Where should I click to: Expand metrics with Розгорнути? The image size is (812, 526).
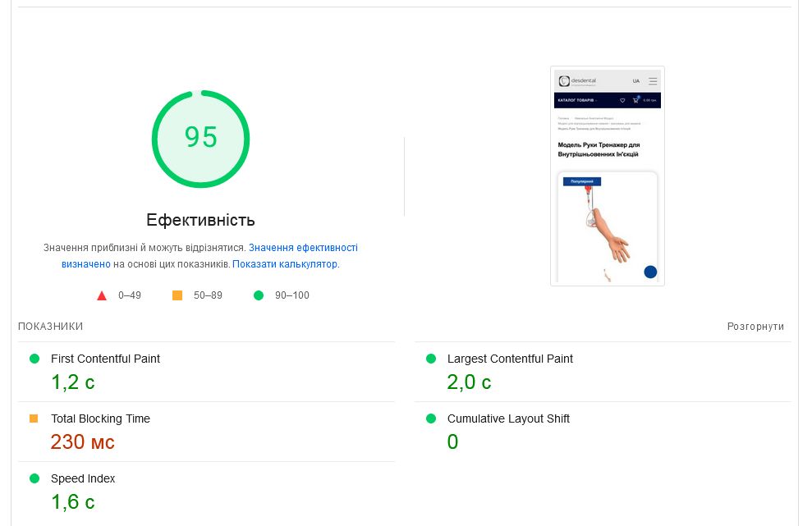(x=755, y=326)
